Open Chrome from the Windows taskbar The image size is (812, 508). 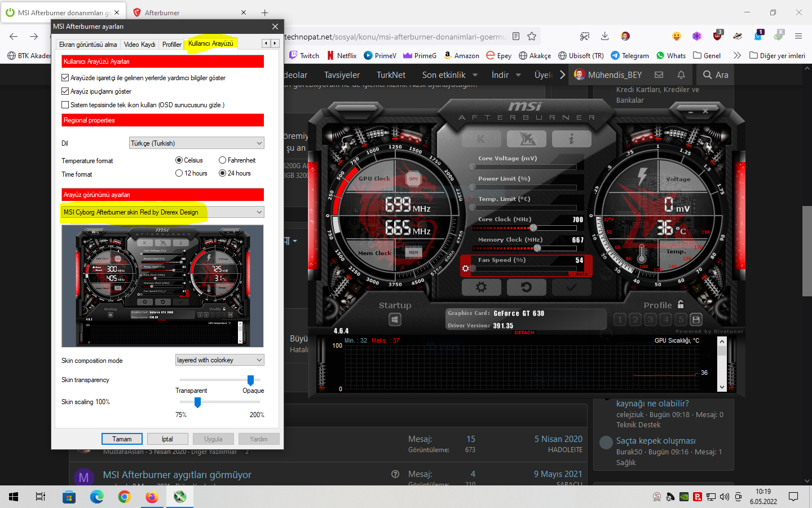coord(125,497)
